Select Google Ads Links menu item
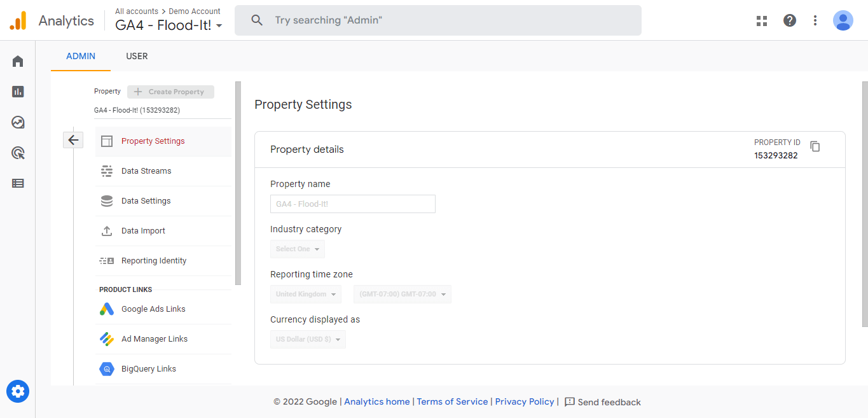Viewport: 868px width, 418px height. (x=163, y=309)
